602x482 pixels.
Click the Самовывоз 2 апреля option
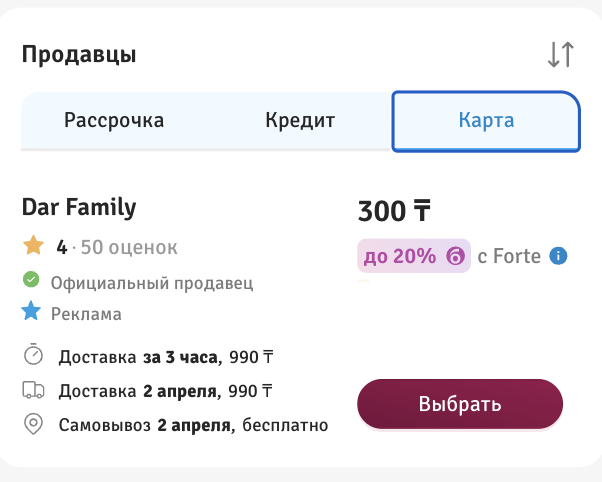point(192,425)
